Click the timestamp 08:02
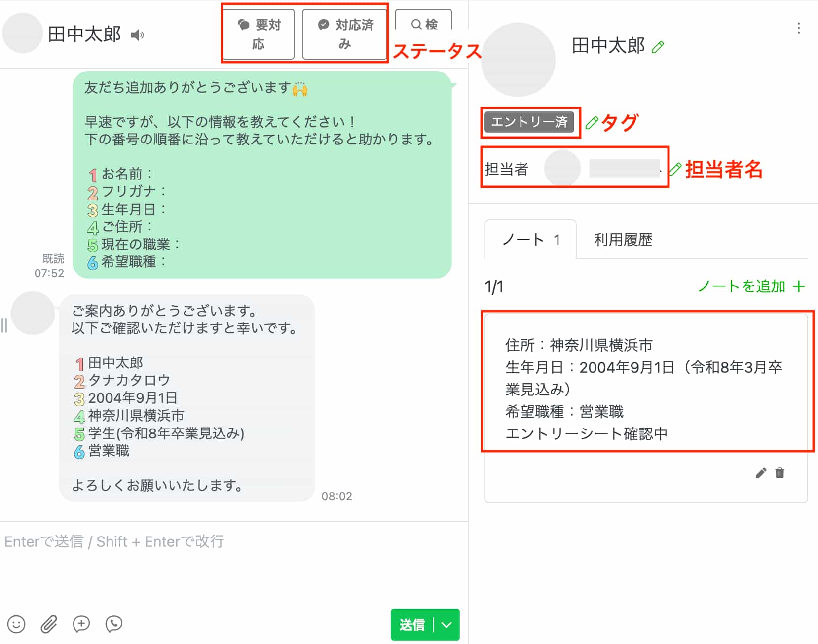Viewport: 818px width, 644px height. click(x=337, y=496)
